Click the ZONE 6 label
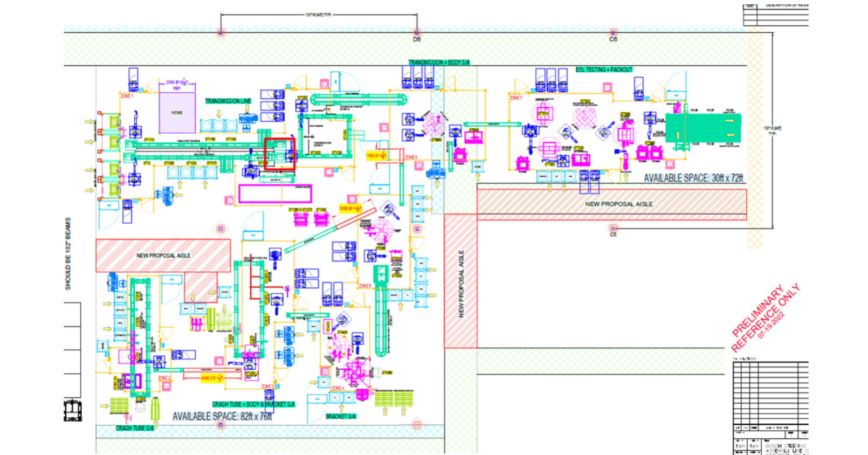 (411, 157)
